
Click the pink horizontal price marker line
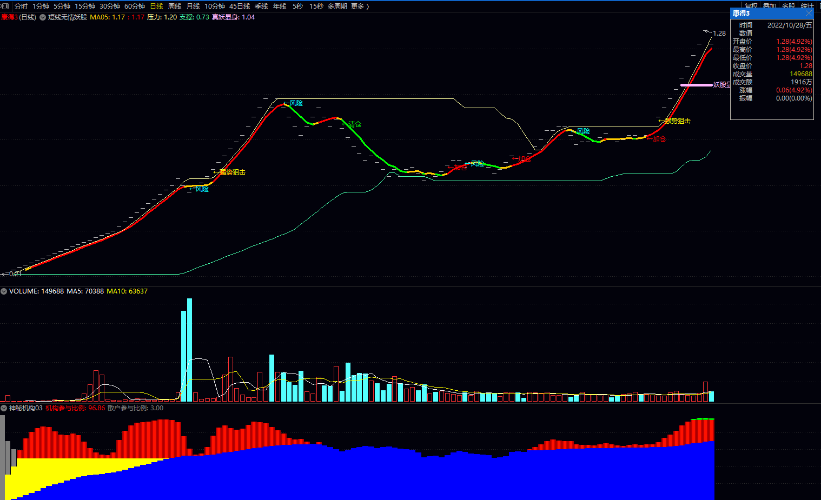696,85
